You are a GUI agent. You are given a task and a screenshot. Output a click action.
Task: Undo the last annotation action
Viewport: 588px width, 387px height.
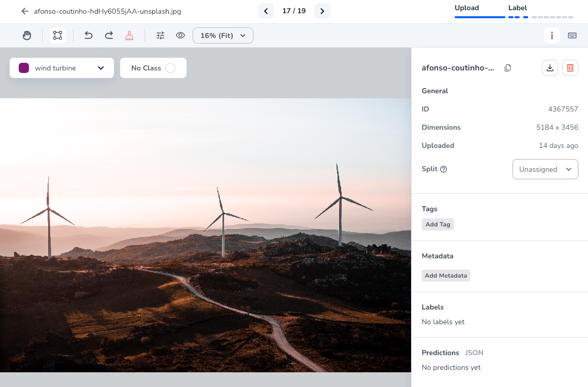[89, 35]
